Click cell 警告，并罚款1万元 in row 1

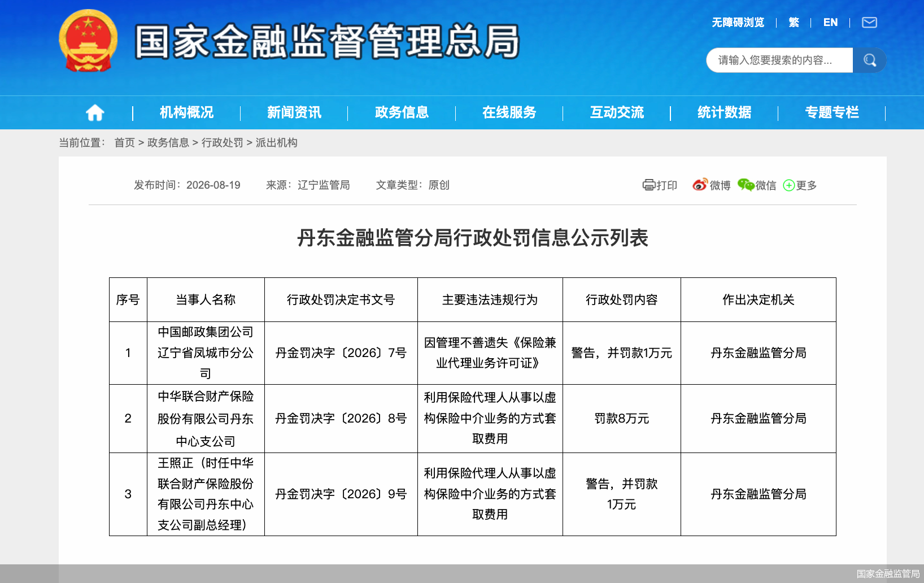point(622,353)
